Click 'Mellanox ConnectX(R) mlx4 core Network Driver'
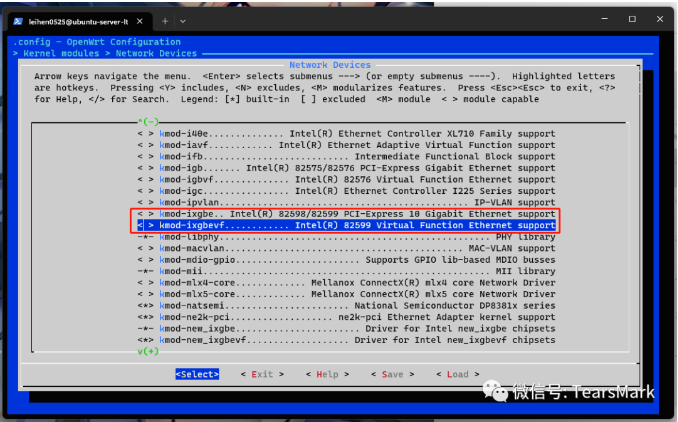Screen dimensions: 678x422 (x=433, y=283)
